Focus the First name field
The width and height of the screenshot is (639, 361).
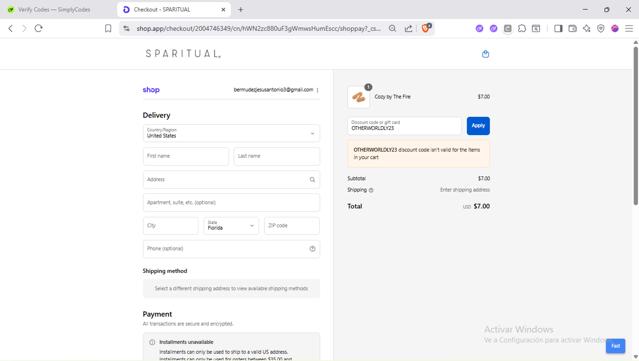tap(186, 156)
